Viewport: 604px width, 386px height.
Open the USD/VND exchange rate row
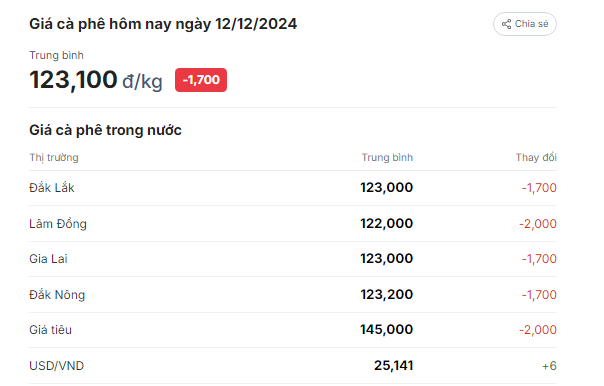pyautogui.click(x=293, y=366)
